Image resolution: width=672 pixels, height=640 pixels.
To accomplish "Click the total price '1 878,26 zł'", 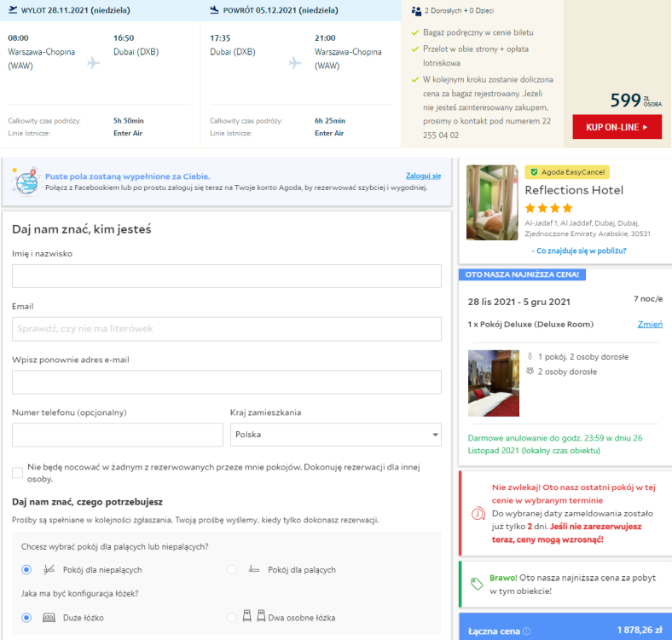I will 640,630.
